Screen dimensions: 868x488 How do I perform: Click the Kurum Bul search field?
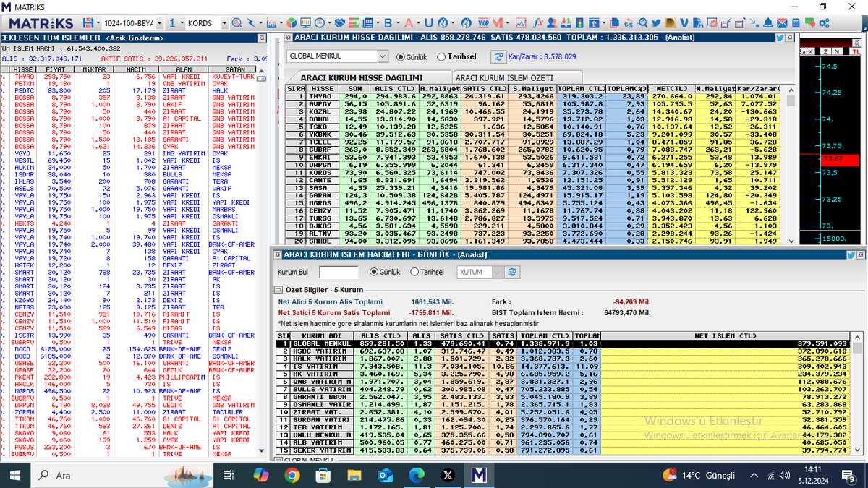339,272
